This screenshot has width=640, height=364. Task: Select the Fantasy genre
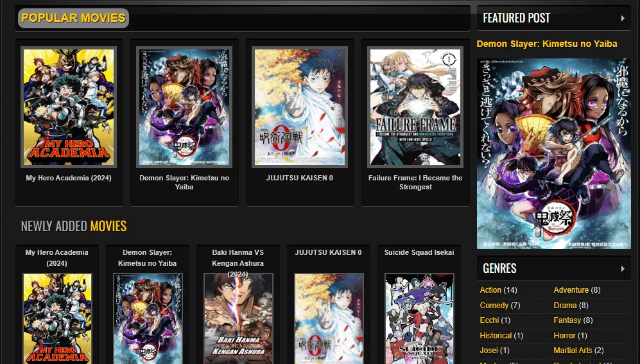(x=567, y=320)
